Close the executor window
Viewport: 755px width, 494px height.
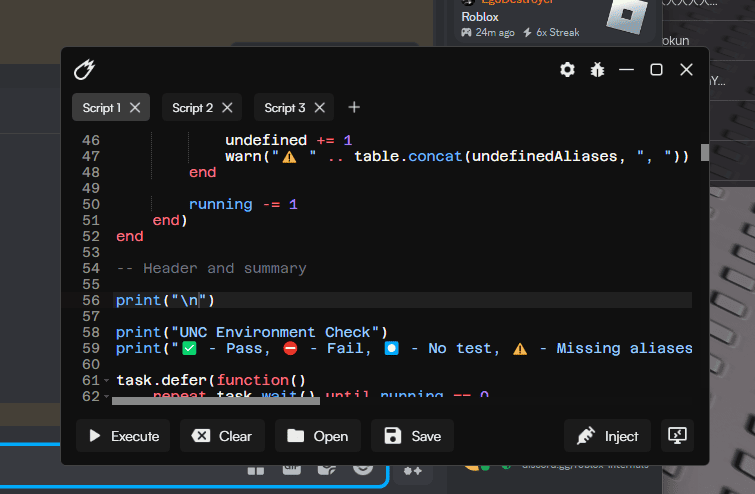(686, 70)
